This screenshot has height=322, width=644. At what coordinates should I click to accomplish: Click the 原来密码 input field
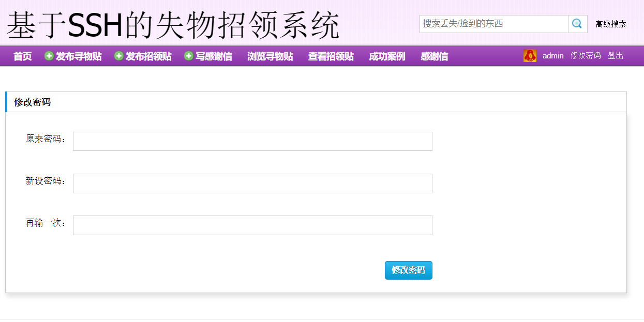coord(252,141)
